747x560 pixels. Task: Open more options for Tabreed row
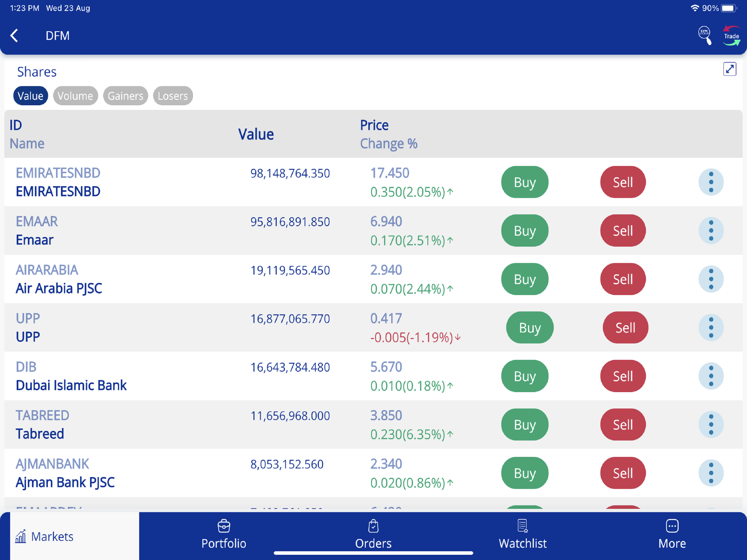coord(711,424)
